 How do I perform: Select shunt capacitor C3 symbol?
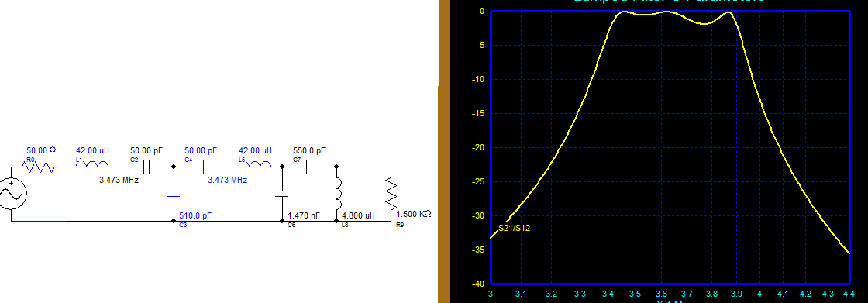click(174, 194)
